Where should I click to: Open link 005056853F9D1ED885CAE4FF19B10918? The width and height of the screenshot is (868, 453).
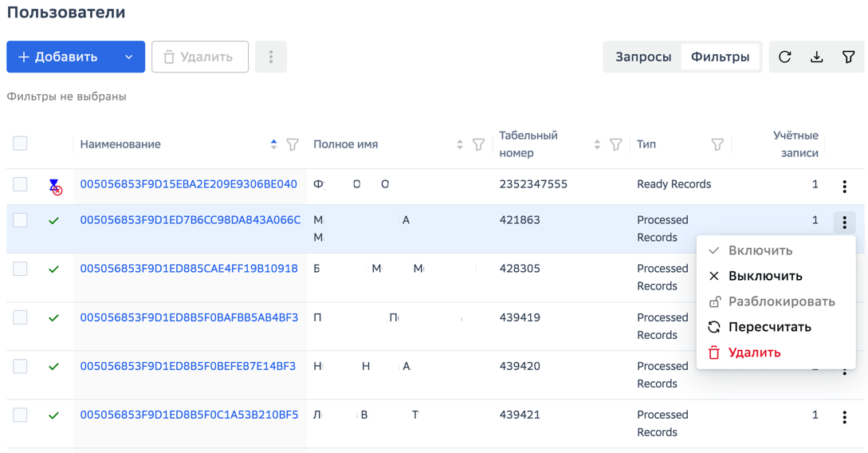click(189, 268)
